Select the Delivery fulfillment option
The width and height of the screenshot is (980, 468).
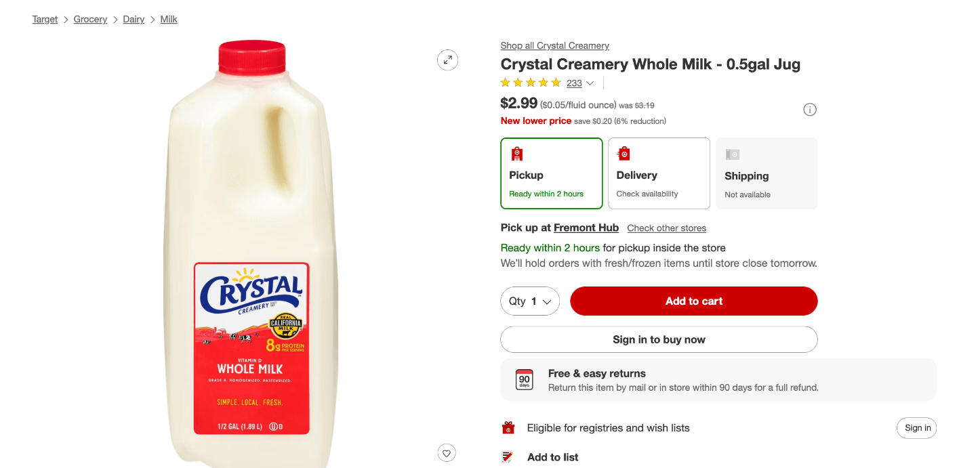pos(659,173)
